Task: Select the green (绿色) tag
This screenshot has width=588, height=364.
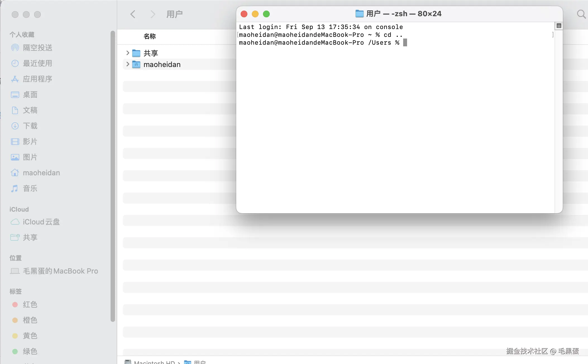Action: tap(30, 351)
